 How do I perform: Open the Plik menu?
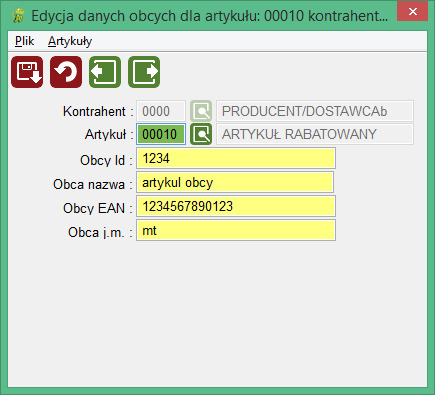[25, 41]
